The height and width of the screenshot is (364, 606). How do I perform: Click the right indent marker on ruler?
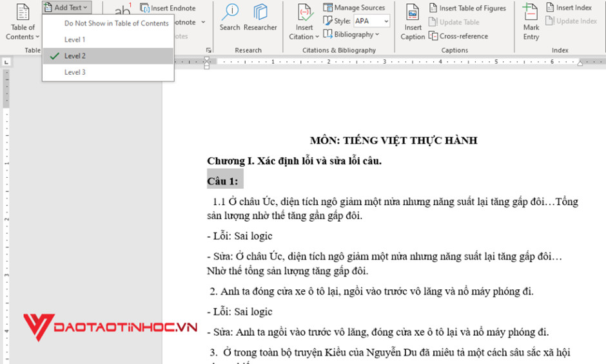[580, 63]
